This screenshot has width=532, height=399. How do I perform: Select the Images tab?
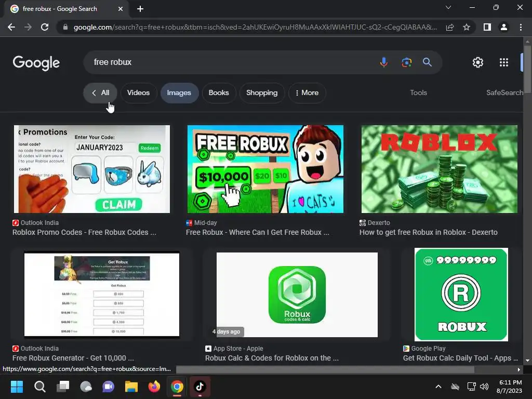(x=179, y=92)
